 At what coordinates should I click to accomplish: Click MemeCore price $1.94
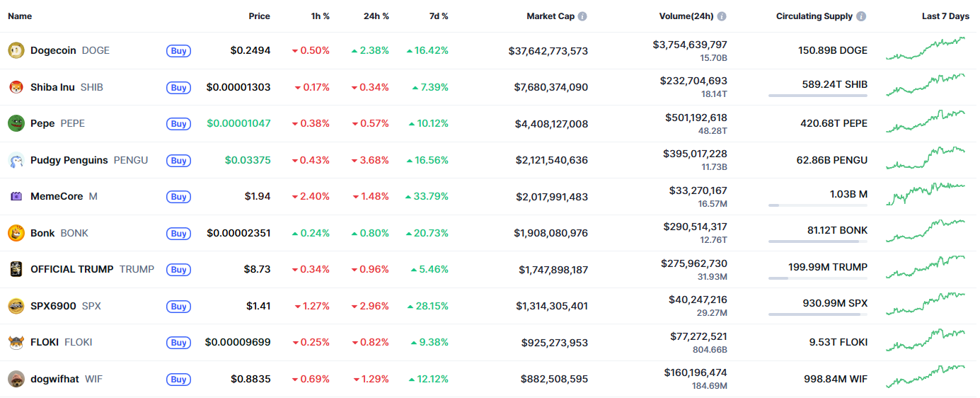[x=258, y=196]
